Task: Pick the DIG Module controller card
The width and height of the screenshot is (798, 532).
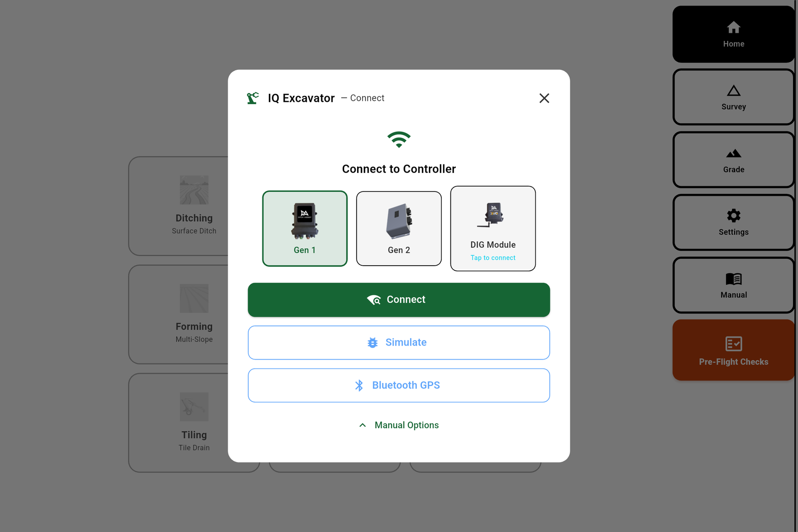Action: pyautogui.click(x=493, y=228)
